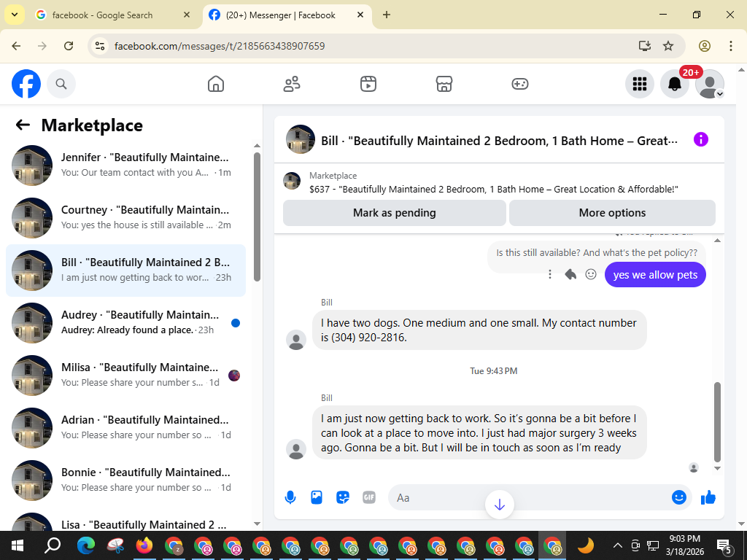Viewport: 747px width, 560px height.
Task: Open Chrome's three-dot menu
Action: (x=731, y=46)
